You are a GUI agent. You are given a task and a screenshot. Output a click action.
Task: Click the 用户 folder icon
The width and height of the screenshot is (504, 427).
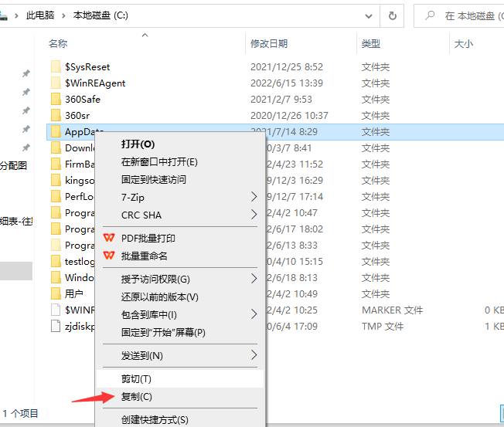(x=55, y=294)
